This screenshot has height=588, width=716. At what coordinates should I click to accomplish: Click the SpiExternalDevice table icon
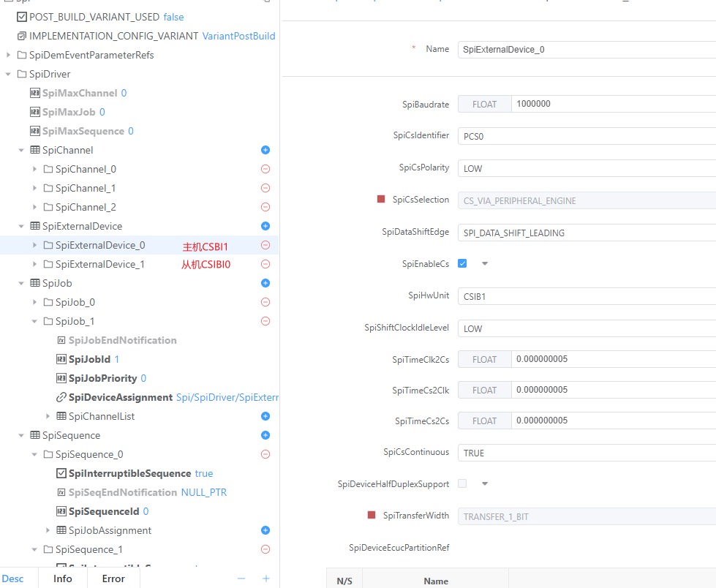coord(34,226)
